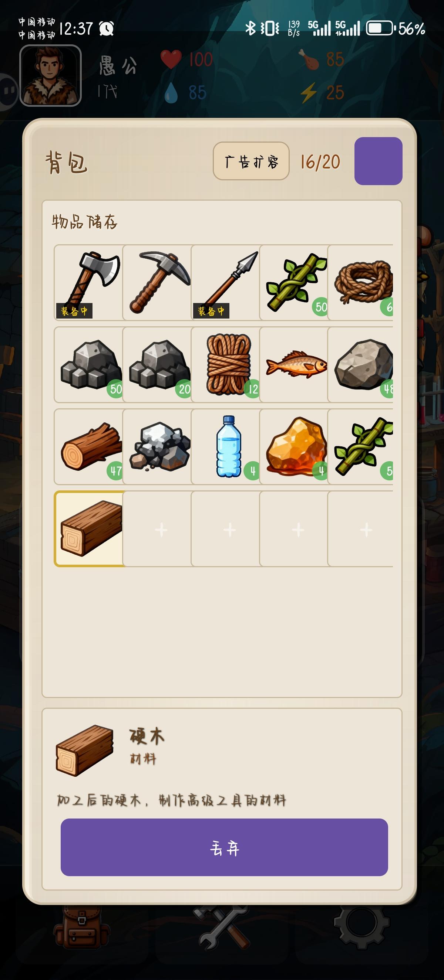Select the equipped spear item

tap(225, 283)
